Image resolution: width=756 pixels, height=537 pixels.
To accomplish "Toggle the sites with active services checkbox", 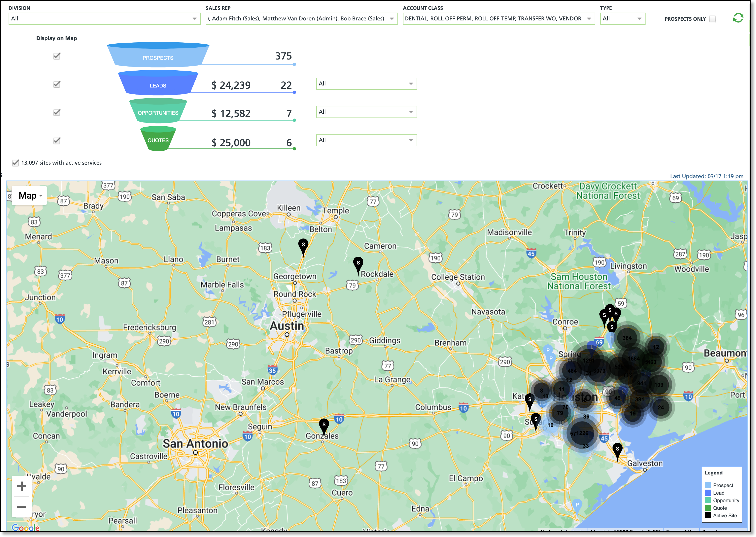I will coord(15,163).
